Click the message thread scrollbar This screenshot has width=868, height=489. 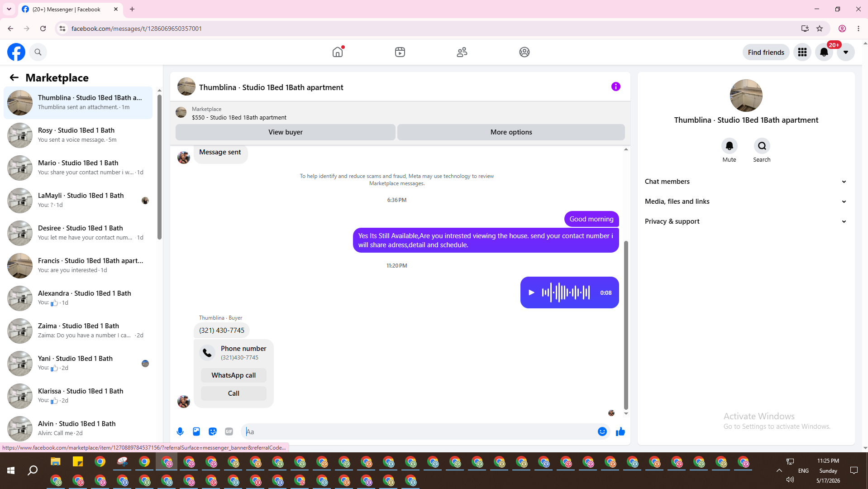tap(626, 324)
